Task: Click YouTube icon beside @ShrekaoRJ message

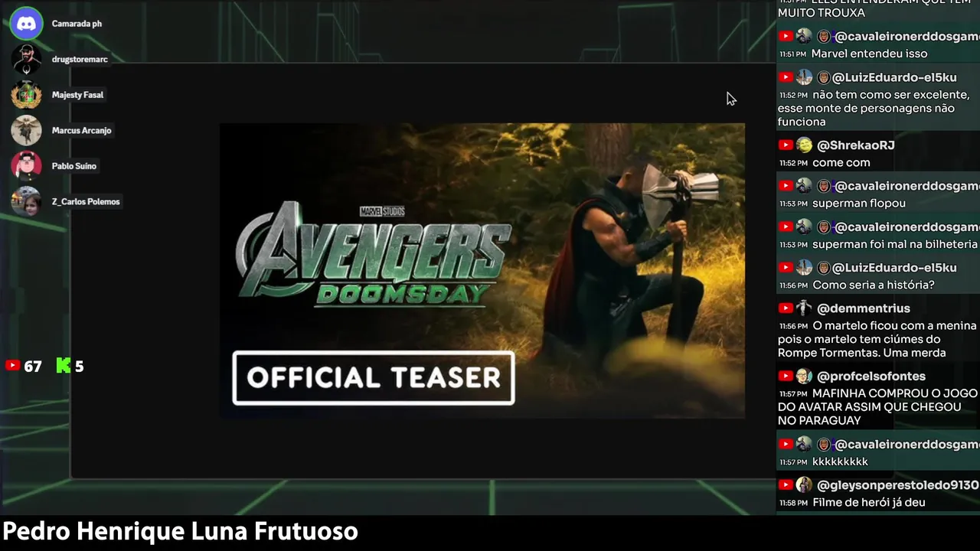Action: click(x=786, y=145)
